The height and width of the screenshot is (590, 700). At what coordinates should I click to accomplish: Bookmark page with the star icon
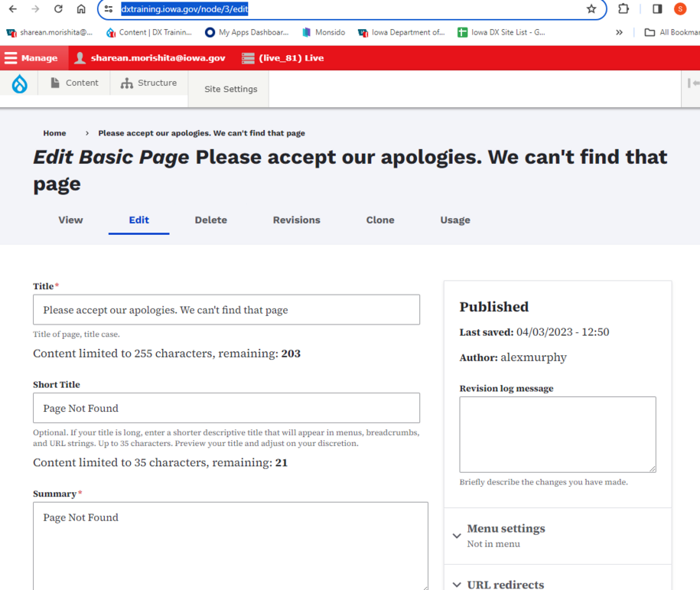[591, 9]
